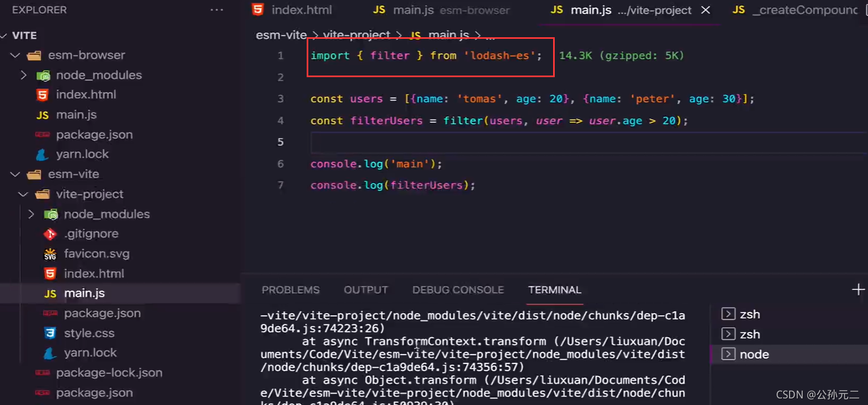This screenshot has width=868, height=405.
Task: Open package.json inside vite-project
Action: point(102,313)
